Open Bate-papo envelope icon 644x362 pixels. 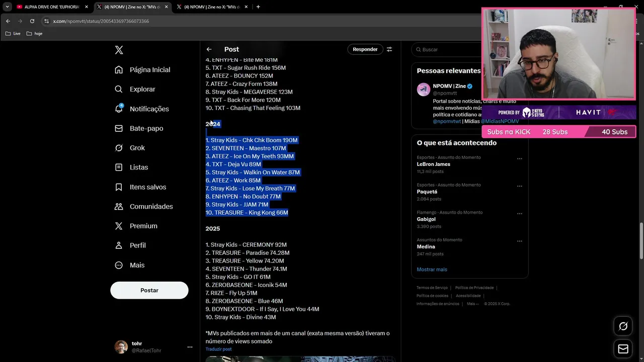coord(119,128)
